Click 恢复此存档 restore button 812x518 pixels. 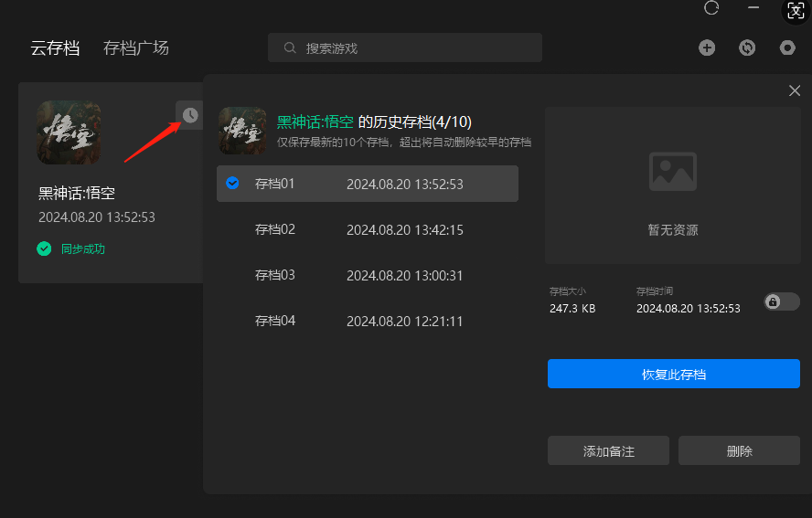point(673,374)
